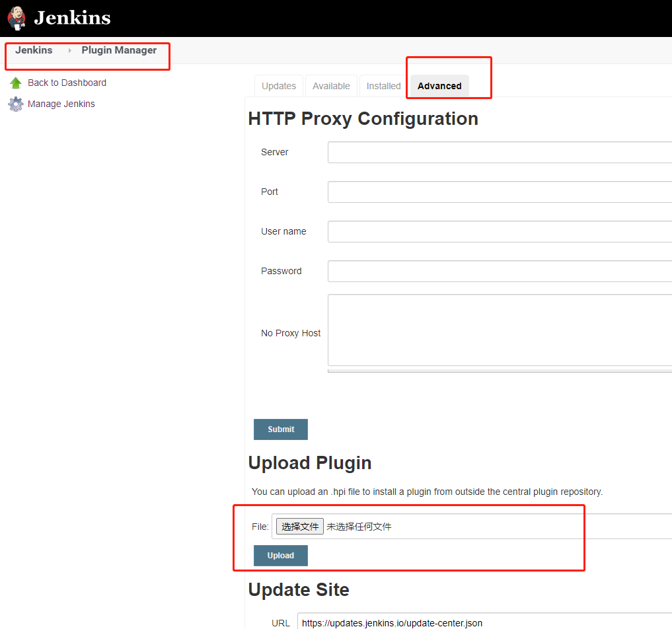The image size is (672, 629).
Task: Click the 选择文件 file chooser button
Action: point(299,526)
